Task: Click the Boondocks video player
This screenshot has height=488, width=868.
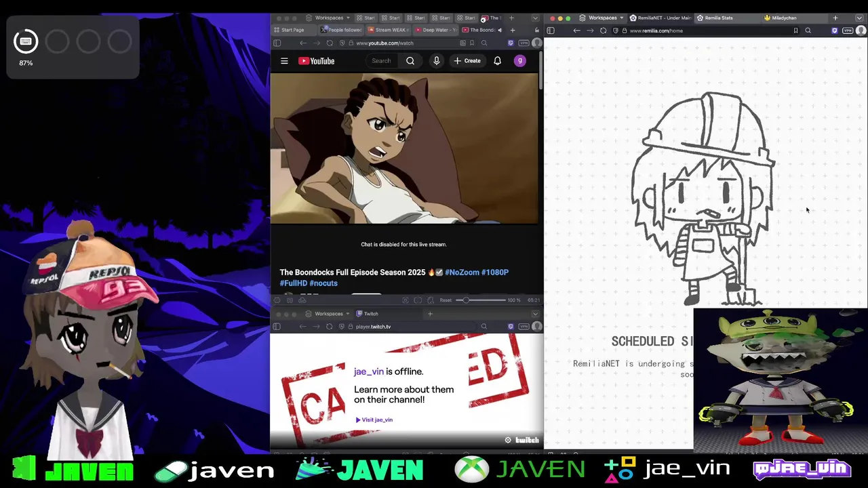Action: coord(404,148)
